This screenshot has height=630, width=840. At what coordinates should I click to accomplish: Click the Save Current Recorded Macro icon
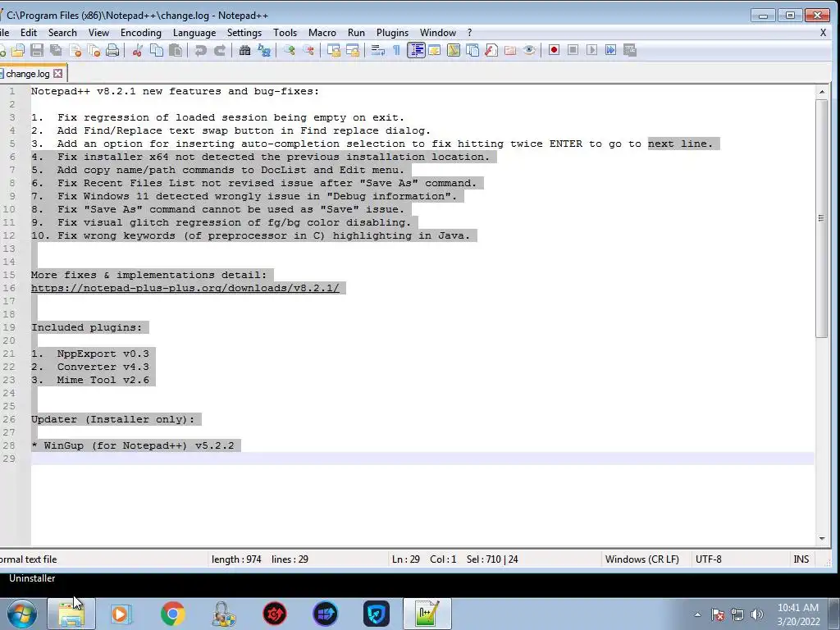point(630,50)
